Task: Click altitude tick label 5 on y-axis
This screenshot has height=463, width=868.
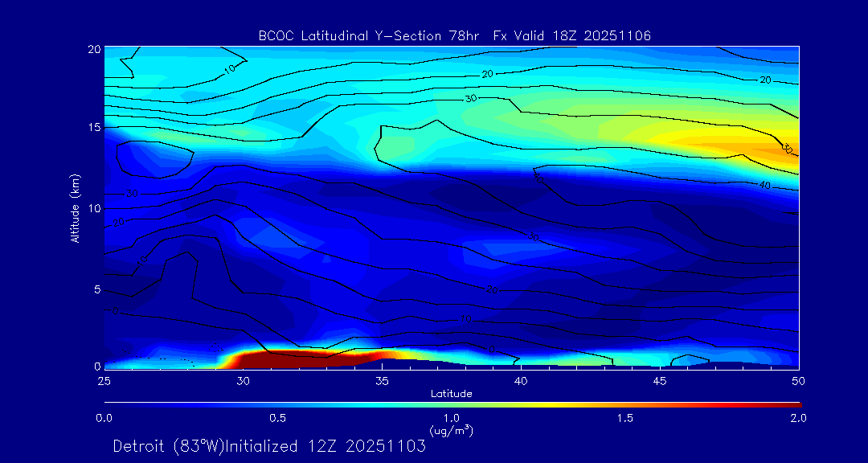Action: point(95,289)
